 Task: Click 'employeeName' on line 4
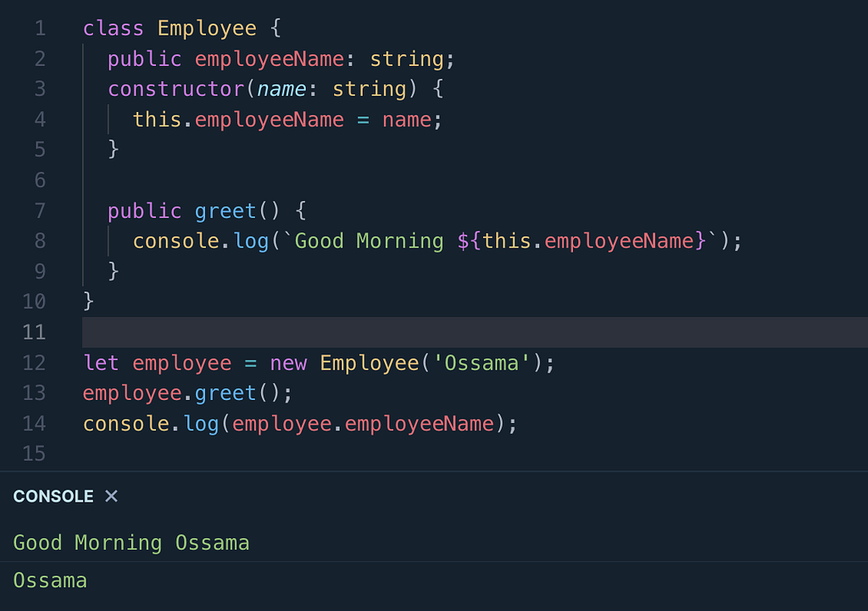tap(270, 119)
